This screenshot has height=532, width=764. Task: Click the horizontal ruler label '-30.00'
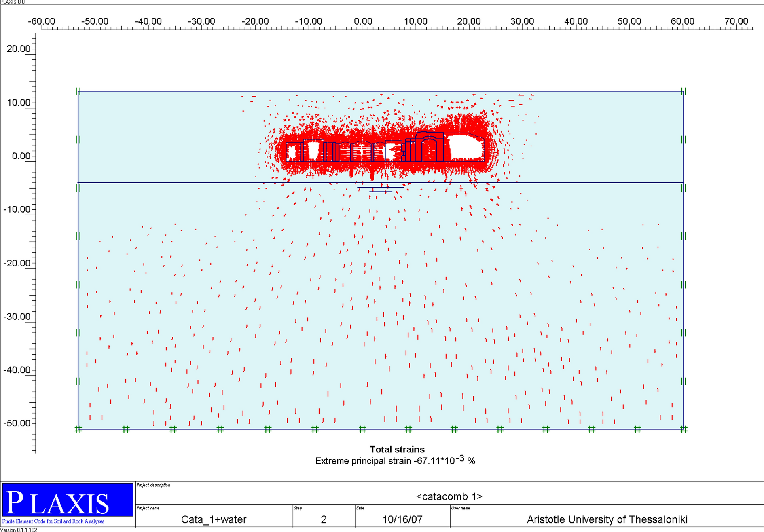(201, 21)
